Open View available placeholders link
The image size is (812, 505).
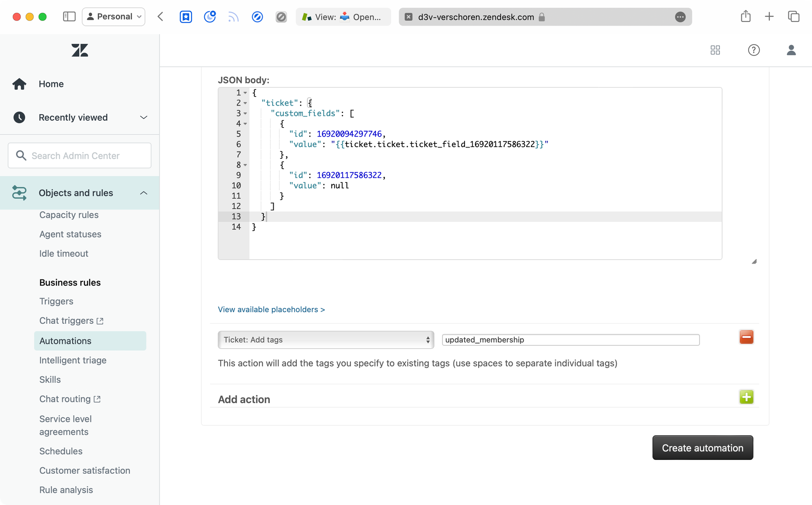point(271,310)
